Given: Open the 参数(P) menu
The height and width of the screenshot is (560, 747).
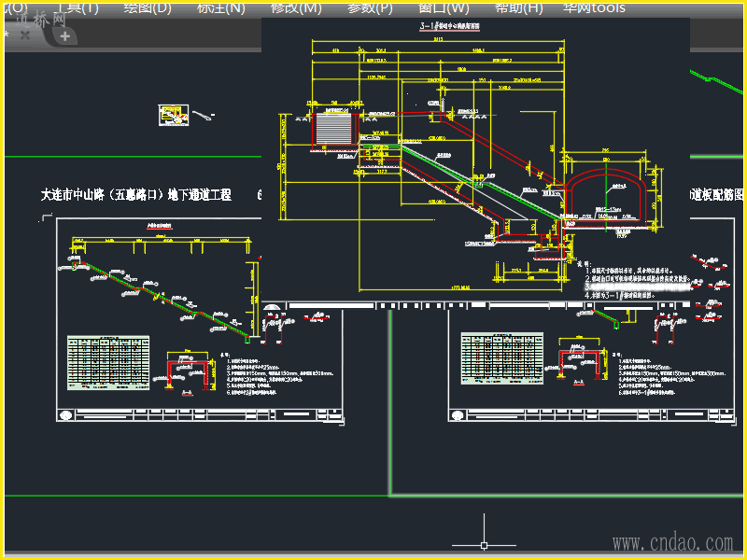Looking at the screenshot, I should coord(370,7).
